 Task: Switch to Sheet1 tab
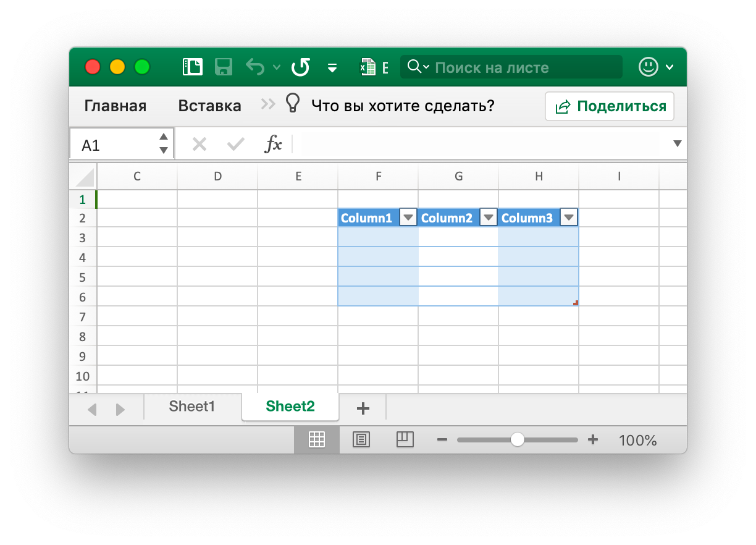pyautogui.click(x=192, y=406)
